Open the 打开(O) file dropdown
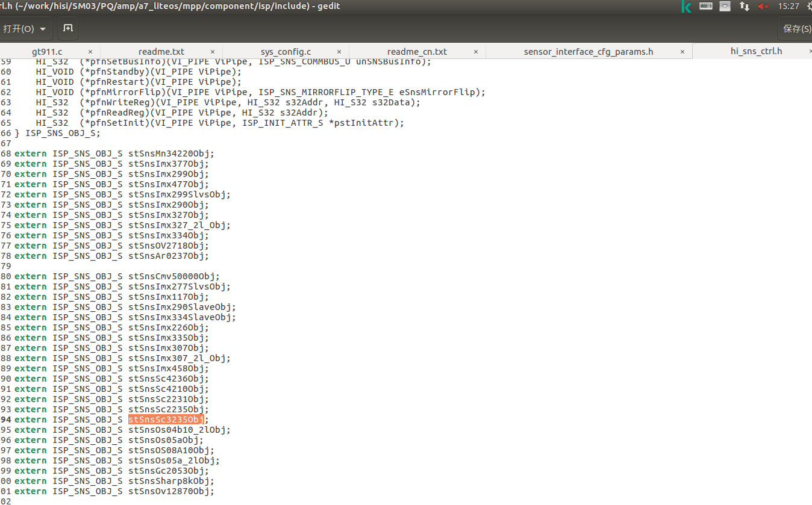 (25, 28)
